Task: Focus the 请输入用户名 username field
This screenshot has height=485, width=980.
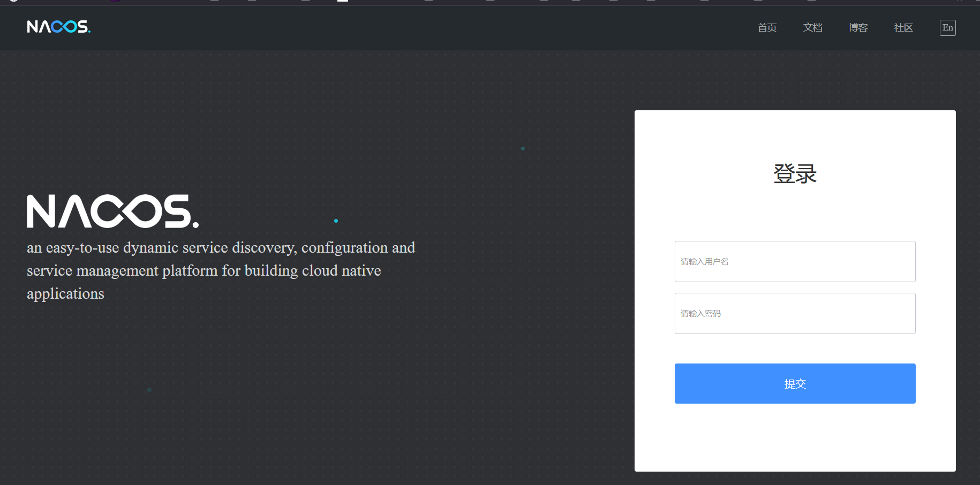Action: (795, 261)
